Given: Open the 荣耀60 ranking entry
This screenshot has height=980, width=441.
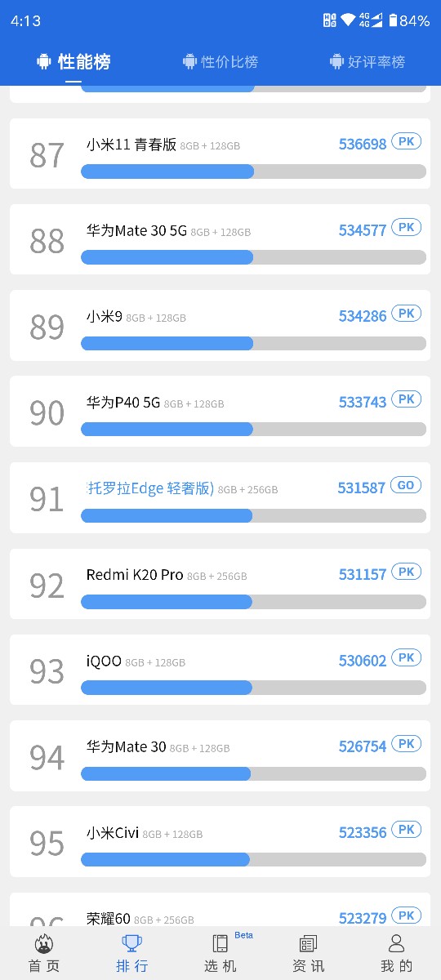Looking at the screenshot, I should tap(220, 909).
